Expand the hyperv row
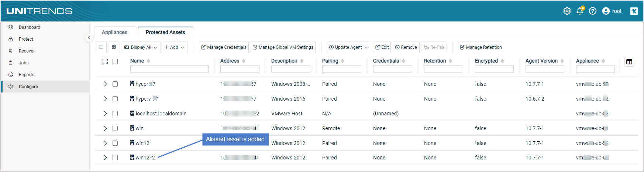The image size is (644, 172). [x=105, y=99]
